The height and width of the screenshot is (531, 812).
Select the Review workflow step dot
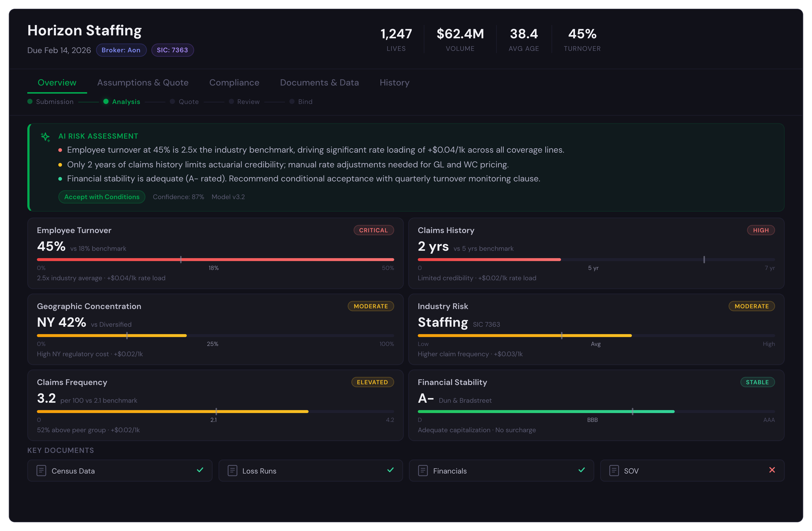click(x=231, y=102)
